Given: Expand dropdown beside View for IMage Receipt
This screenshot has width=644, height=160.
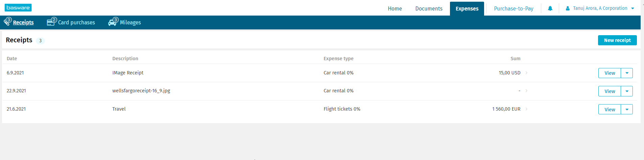Looking at the screenshot, I should click(627, 73).
